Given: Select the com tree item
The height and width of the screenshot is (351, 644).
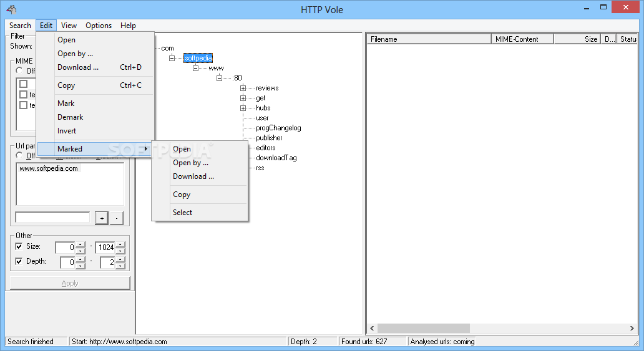Looking at the screenshot, I should pos(167,49).
